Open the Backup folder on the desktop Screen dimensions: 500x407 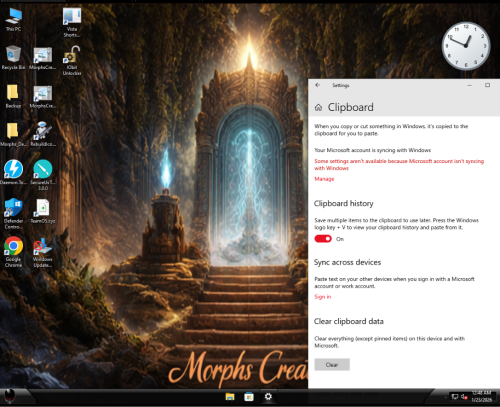(13, 96)
